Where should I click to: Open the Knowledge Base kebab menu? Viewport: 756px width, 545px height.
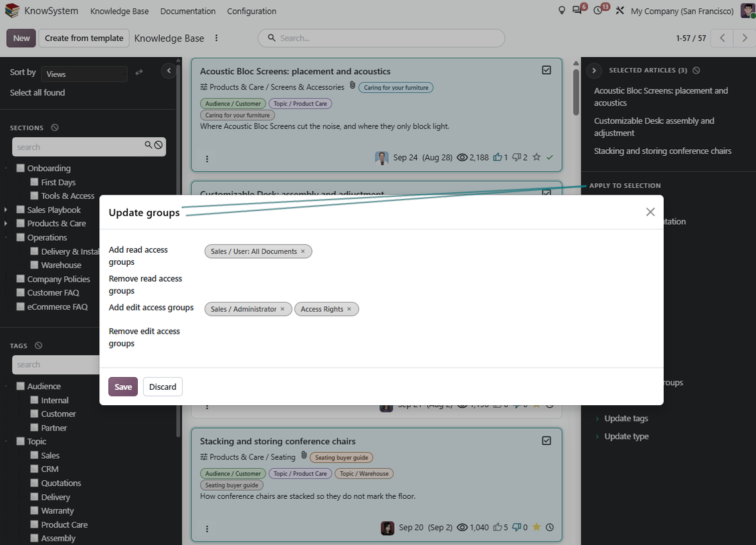coord(216,38)
